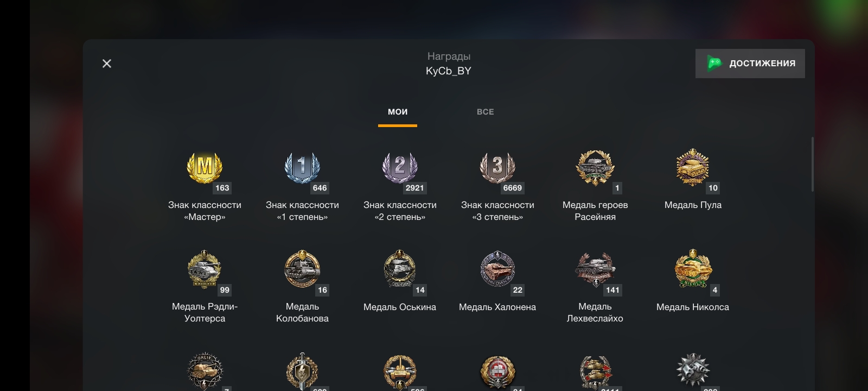Open the 3rd degree class badge
The image size is (868, 391).
497,167
